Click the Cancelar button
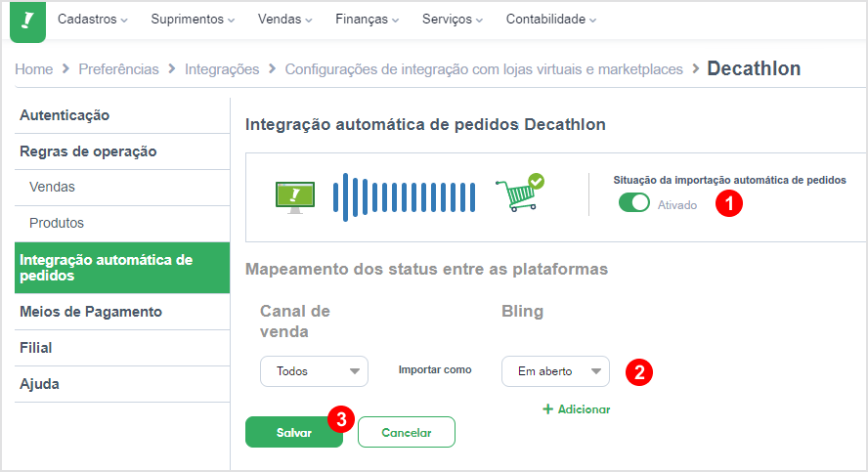The width and height of the screenshot is (868, 472). point(407,432)
